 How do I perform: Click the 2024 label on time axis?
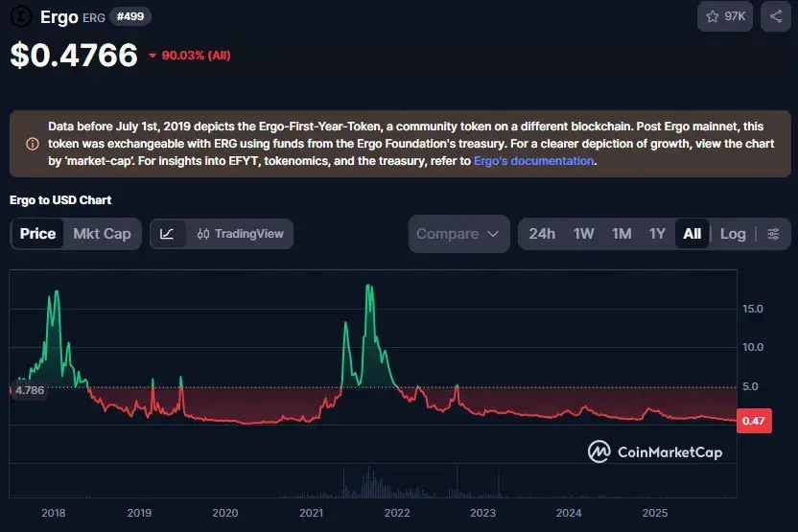(x=569, y=513)
